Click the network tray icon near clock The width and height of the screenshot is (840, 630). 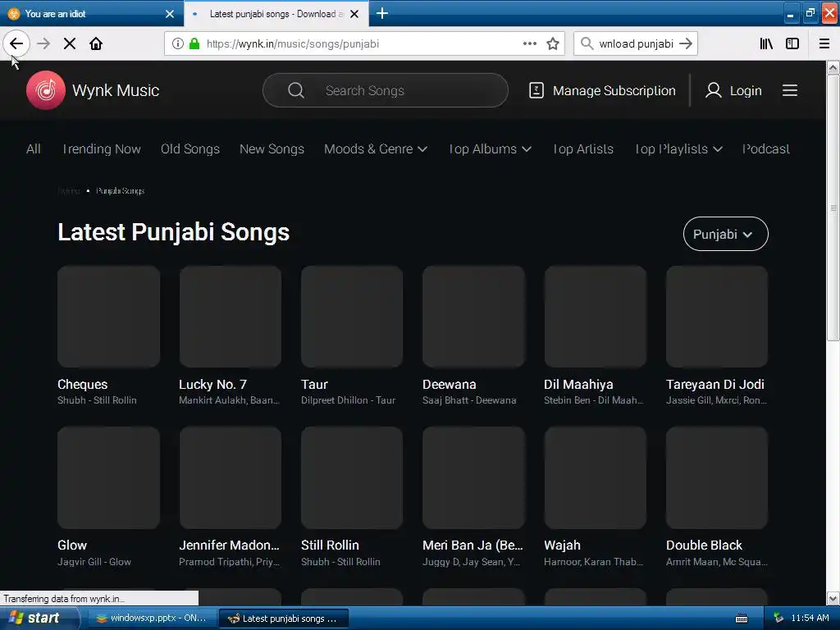coord(778,619)
